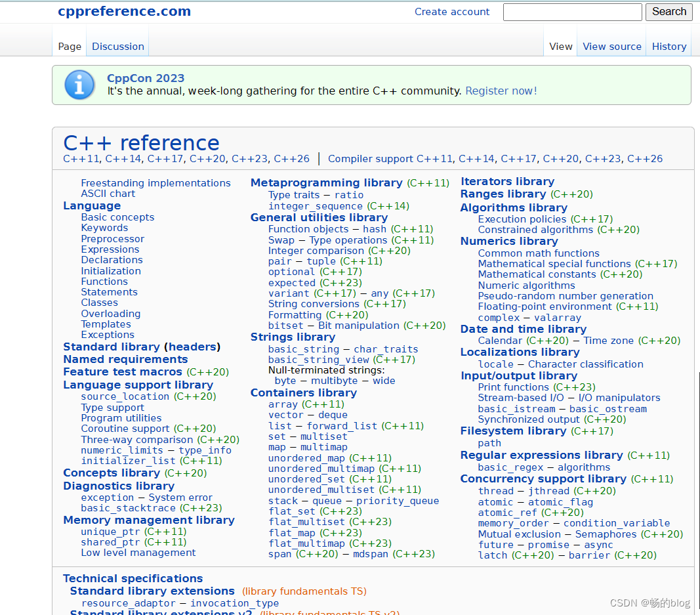
Task: Open the ASCII chart link
Action: click(108, 194)
